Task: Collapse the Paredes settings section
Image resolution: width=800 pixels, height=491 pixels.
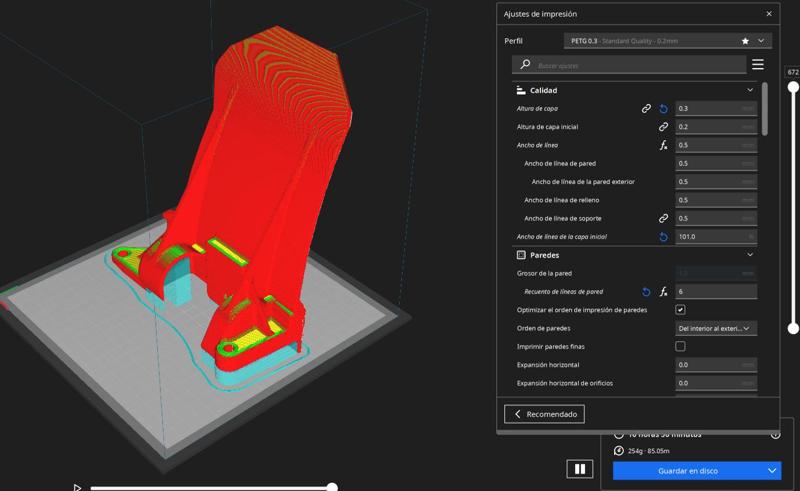Action: (x=750, y=255)
